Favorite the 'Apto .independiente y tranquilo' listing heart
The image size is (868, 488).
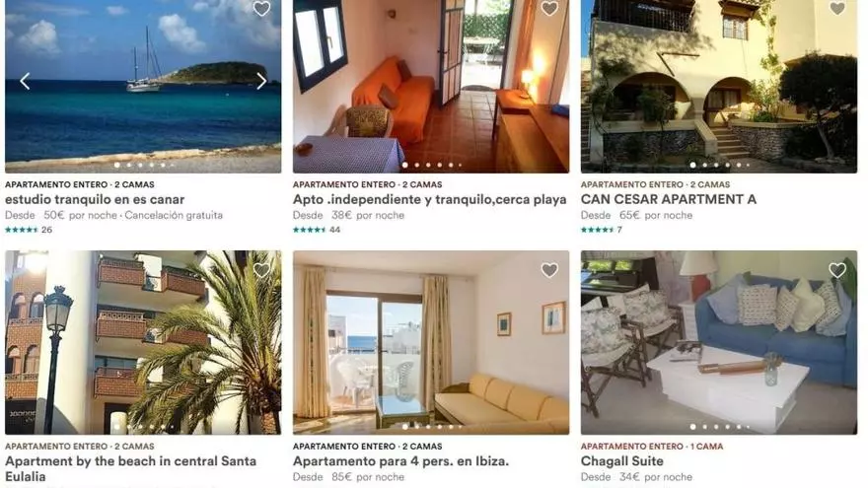pos(549,8)
